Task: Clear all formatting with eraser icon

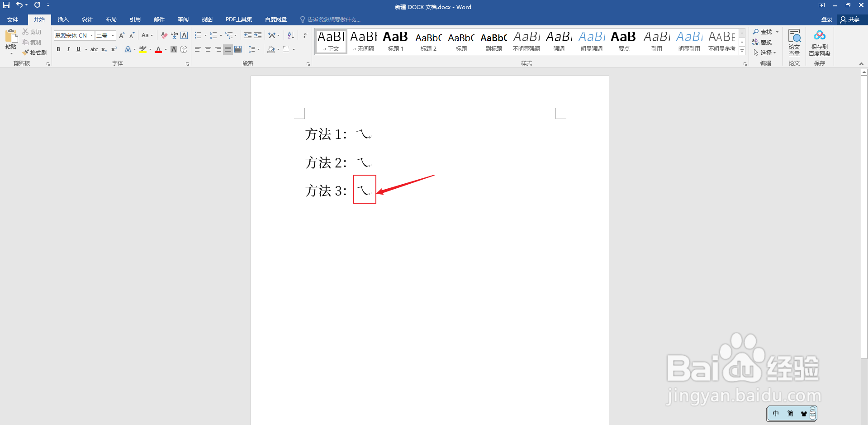Action: click(x=164, y=35)
